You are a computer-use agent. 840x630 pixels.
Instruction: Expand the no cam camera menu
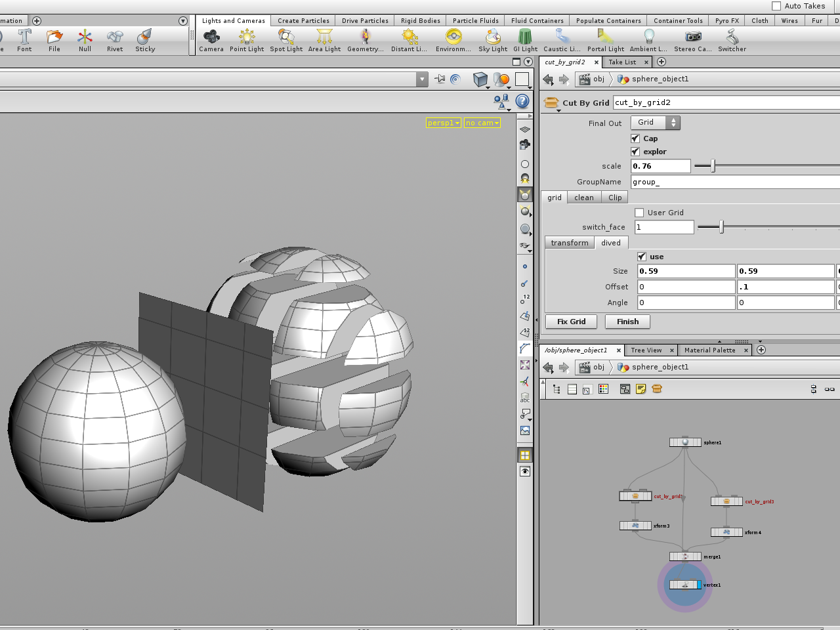coord(482,123)
